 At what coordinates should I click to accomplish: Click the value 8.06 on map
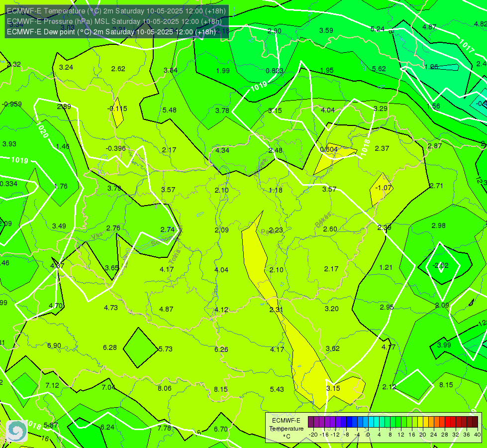[x=164, y=388]
